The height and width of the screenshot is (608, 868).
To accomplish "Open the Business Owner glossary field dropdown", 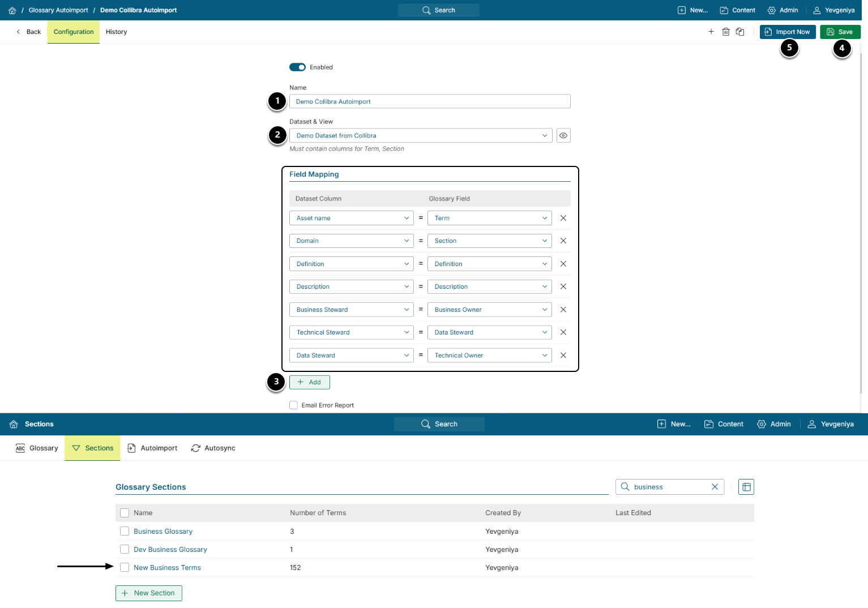I will [489, 310].
